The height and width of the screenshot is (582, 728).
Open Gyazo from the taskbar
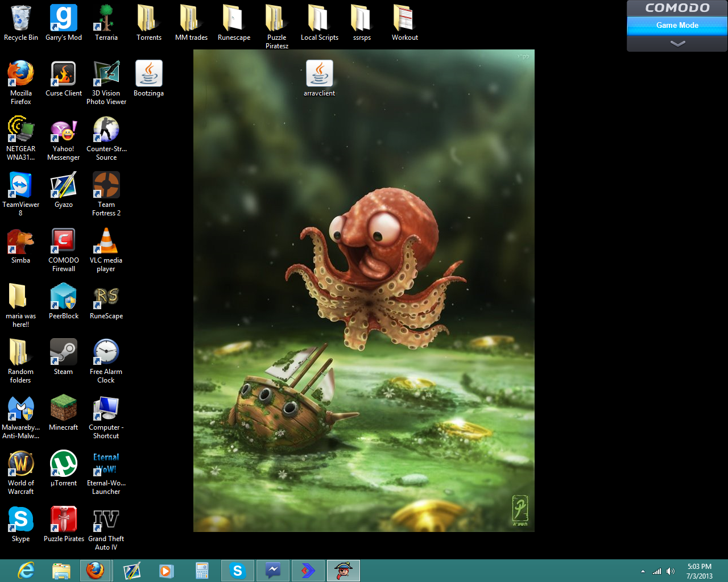[x=131, y=571]
